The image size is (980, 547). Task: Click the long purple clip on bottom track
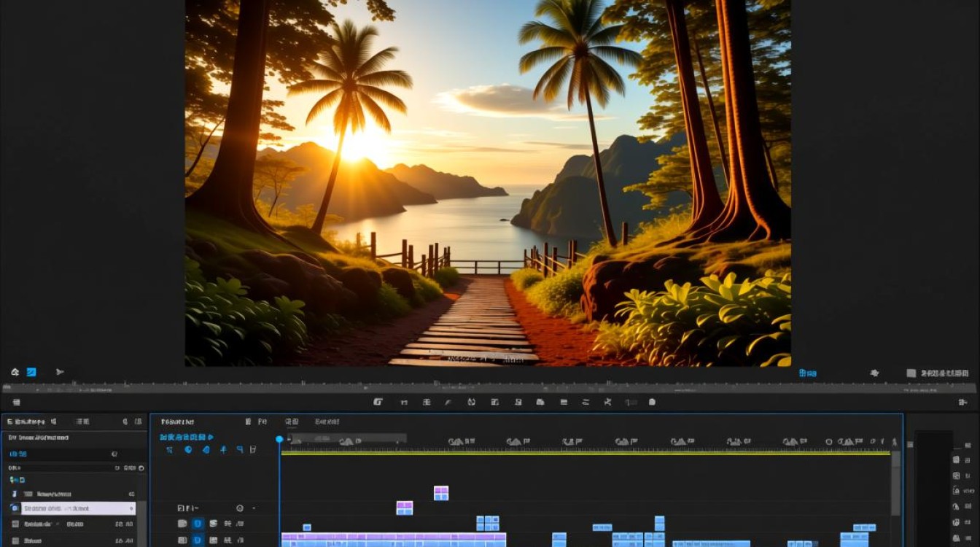[394, 540]
